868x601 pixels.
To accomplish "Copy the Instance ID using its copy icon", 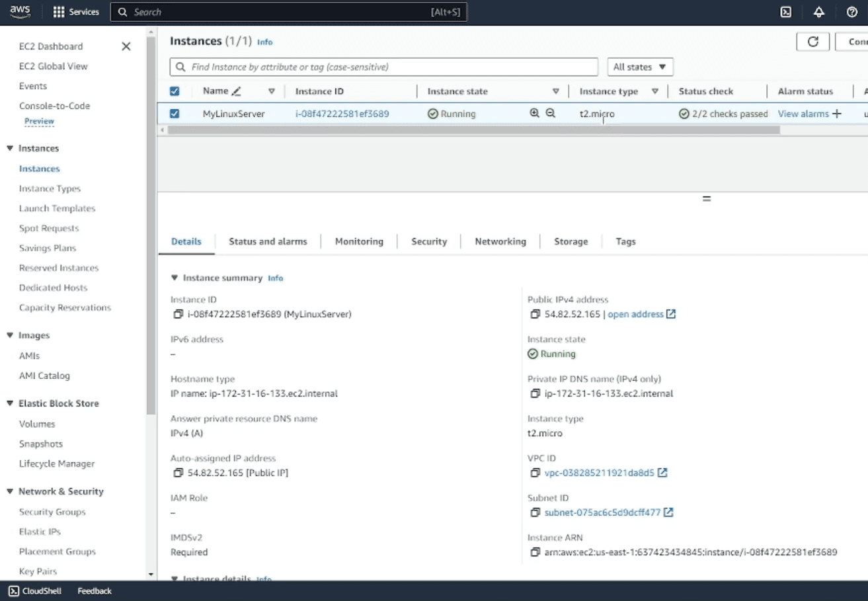I will point(177,314).
